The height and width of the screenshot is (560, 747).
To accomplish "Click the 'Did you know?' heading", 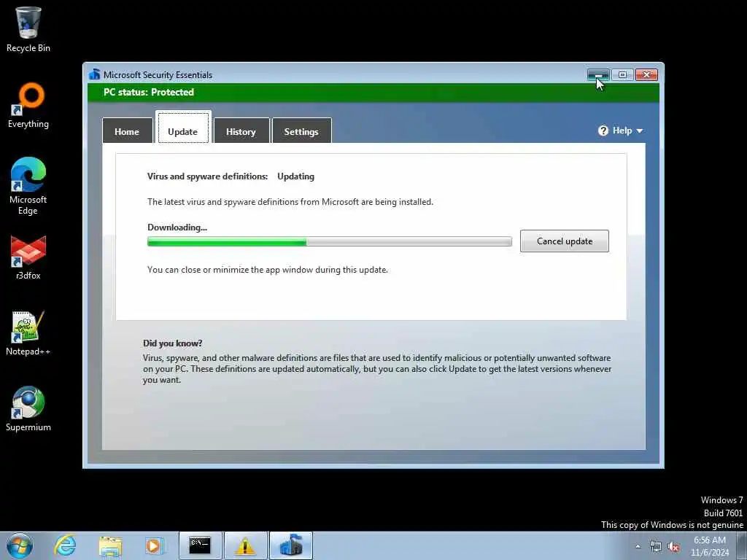I will (172, 343).
